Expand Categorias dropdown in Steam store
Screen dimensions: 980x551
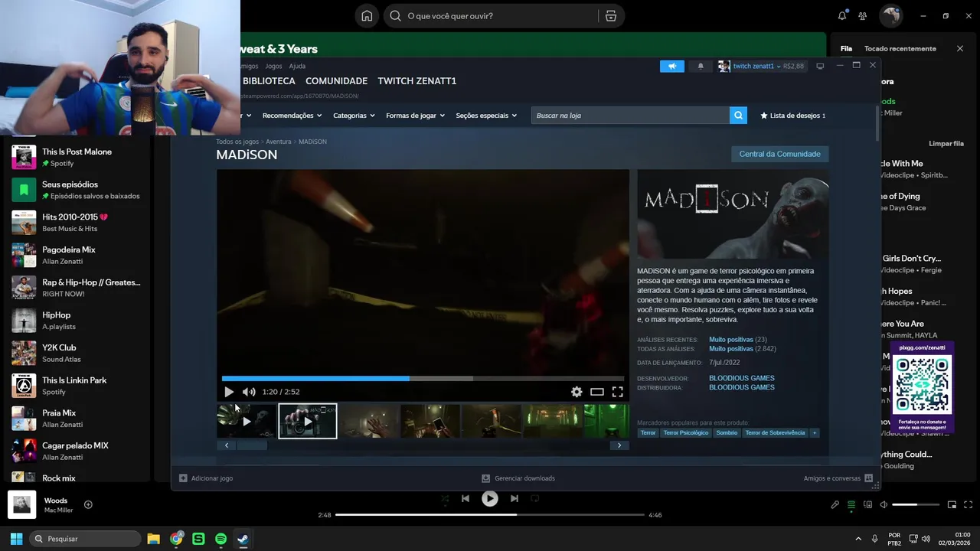tap(354, 116)
